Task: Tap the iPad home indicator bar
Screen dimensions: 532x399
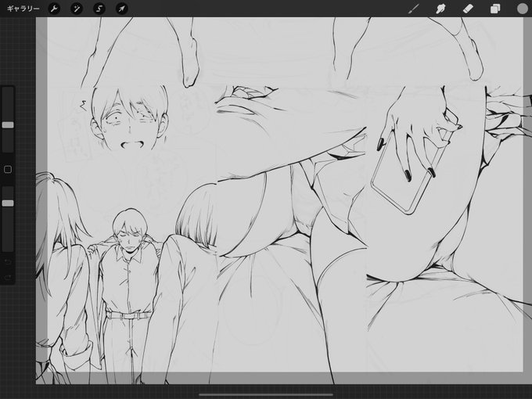Action: coord(266,394)
